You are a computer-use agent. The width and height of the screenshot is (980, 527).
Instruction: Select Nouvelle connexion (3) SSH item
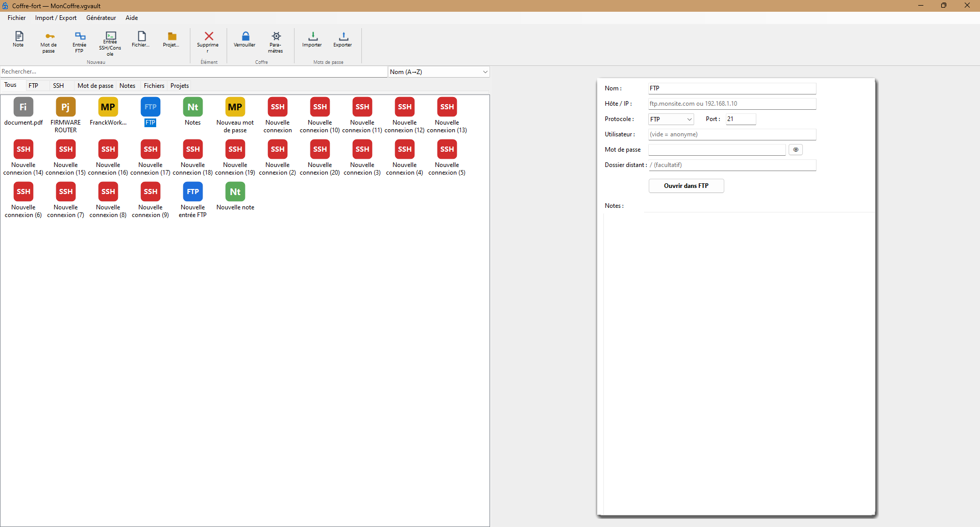coord(362,158)
